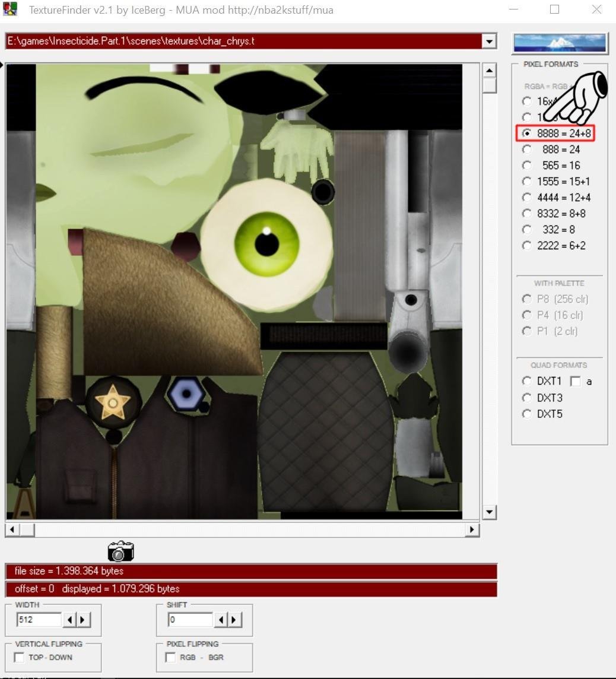The width and height of the screenshot is (616, 679).
Task: Click the WIDTH input field
Action: 39,620
